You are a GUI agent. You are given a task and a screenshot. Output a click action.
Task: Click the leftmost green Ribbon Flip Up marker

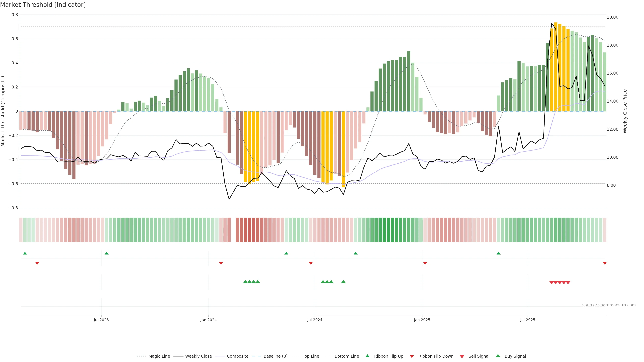pos(25,253)
